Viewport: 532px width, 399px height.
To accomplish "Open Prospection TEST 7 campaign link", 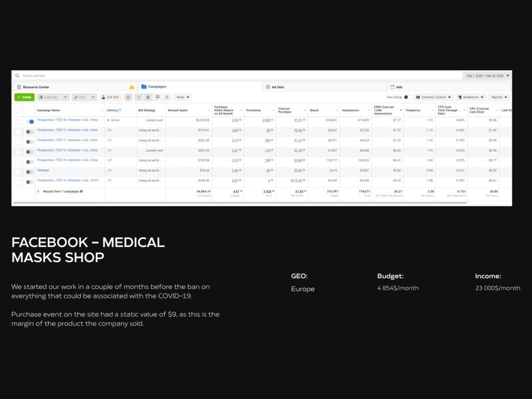I will [67, 140].
